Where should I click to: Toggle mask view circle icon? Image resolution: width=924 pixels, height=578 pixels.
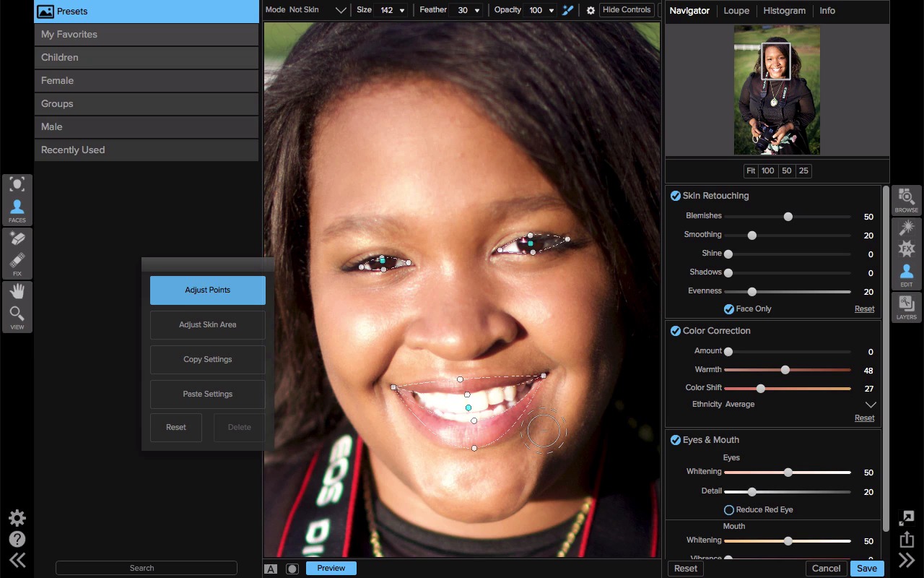point(292,569)
